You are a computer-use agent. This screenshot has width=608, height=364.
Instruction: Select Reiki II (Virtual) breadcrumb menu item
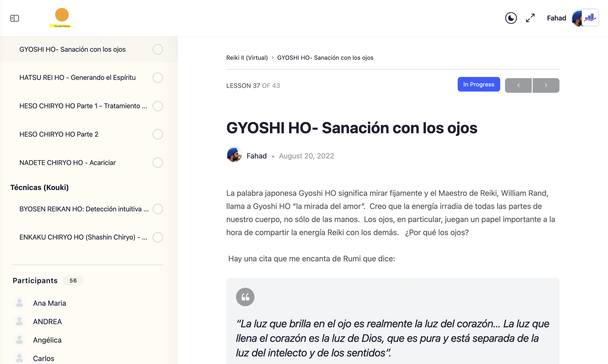pos(247,57)
